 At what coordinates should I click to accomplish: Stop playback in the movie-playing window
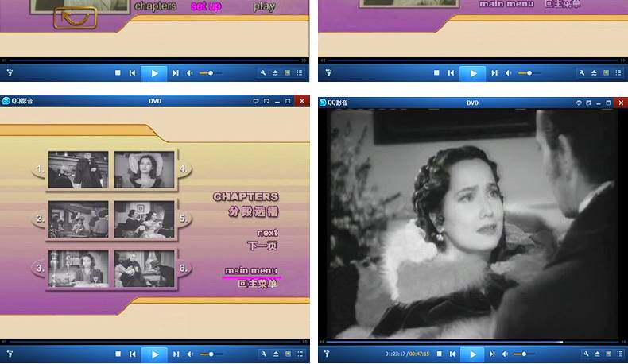(440, 354)
